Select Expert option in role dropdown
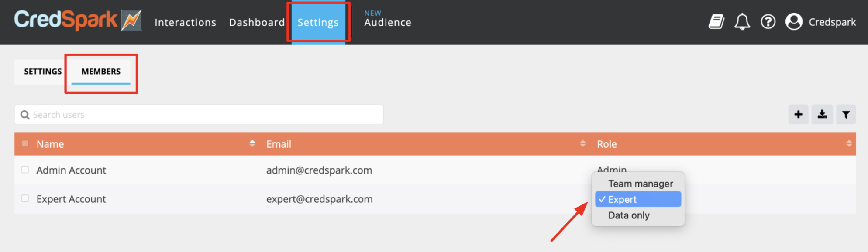 tap(638, 199)
